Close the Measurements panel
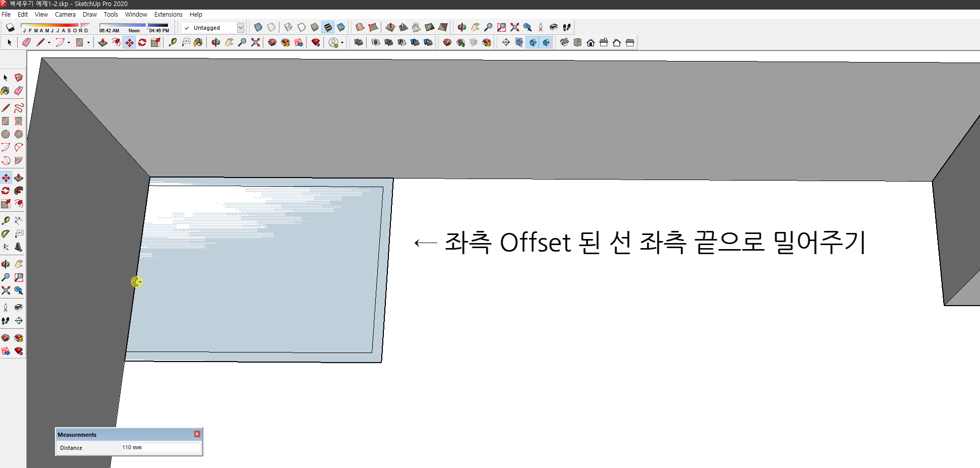 196,434
